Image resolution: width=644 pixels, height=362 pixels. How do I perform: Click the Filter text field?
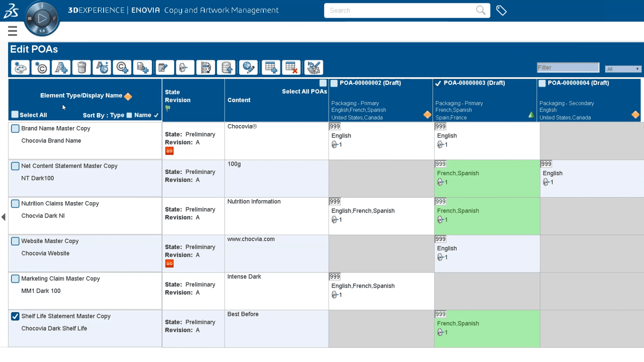(568, 67)
